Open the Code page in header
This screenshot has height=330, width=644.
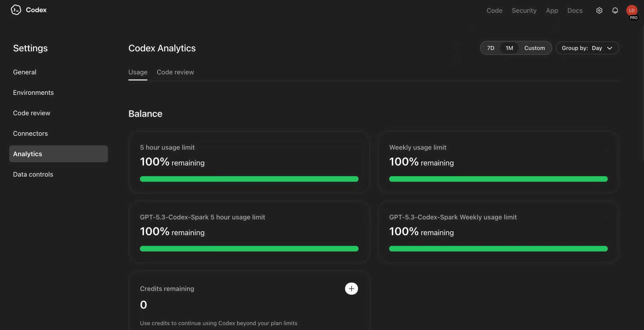494,11
